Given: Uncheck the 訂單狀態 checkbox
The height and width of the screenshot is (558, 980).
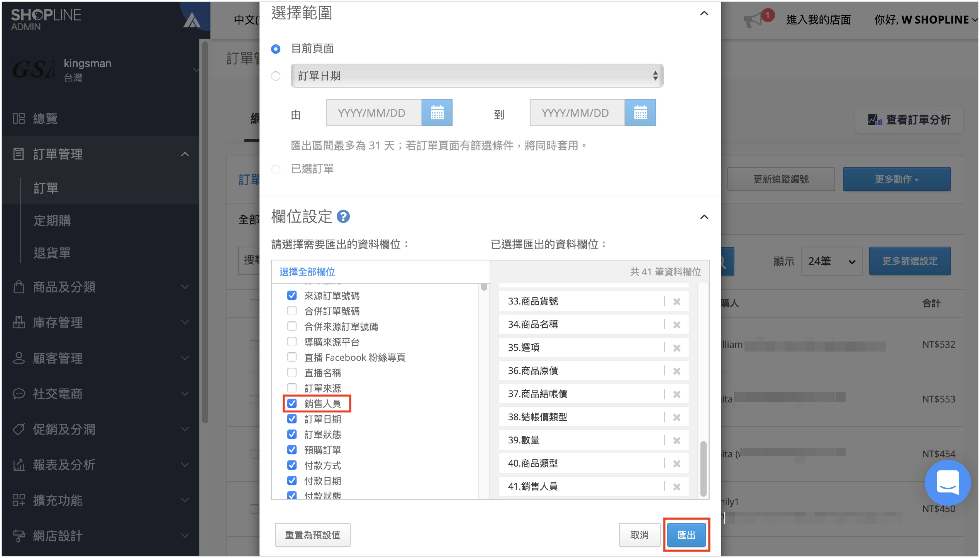Looking at the screenshot, I should click(292, 434).
